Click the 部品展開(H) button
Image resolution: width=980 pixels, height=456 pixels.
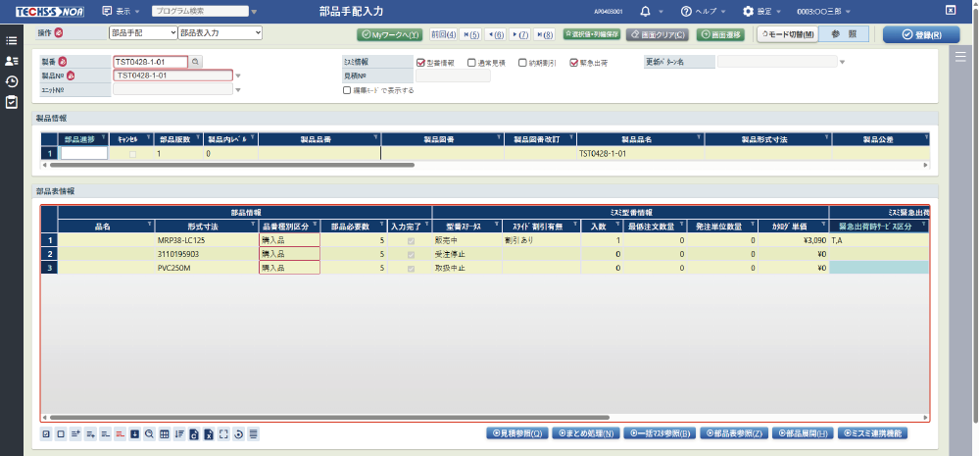pyautogui.click(x=804, y=432)
